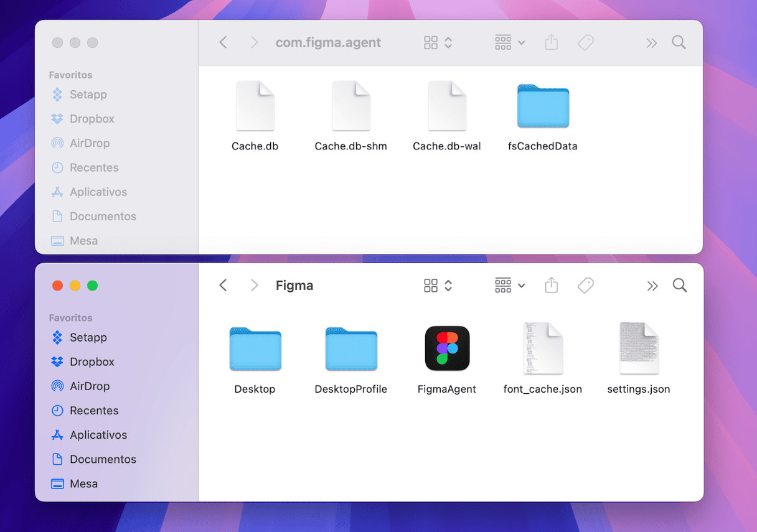This screenshot has height=532, width=757.
Task: Open the icon view switcher in Figma window
Action: [438, 286]
